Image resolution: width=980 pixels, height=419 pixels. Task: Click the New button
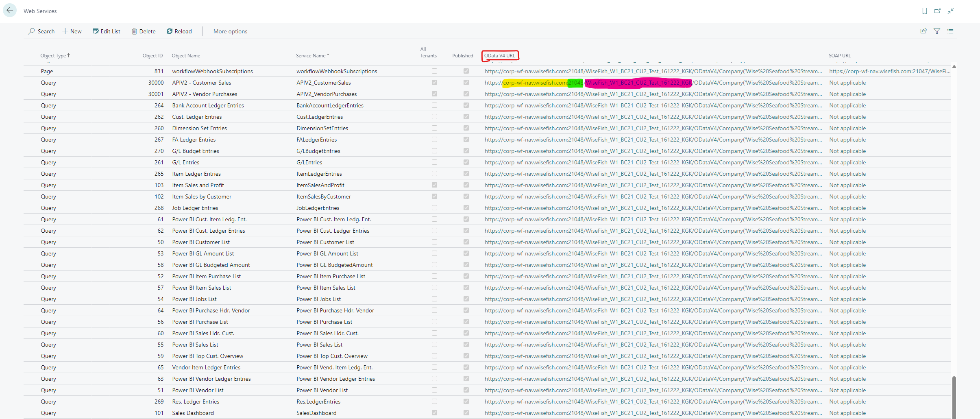pyautogui.click(x=72, y=31)
